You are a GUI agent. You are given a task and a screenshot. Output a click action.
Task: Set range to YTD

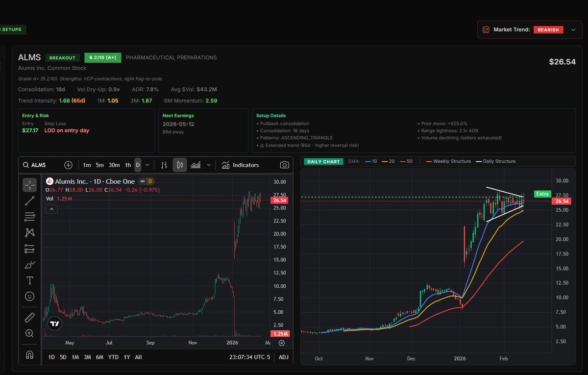click(x=113, y=357)
